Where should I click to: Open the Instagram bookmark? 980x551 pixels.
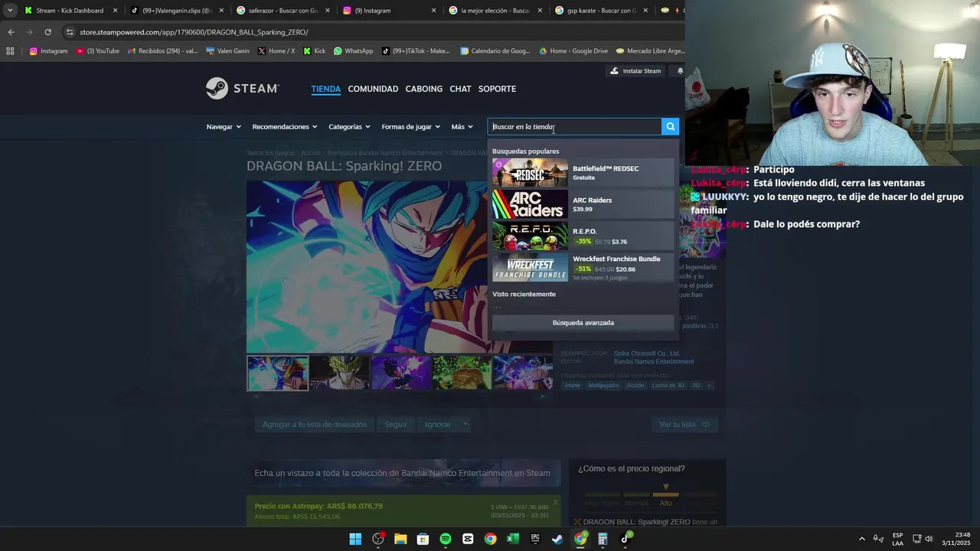(x=48, y=51)
